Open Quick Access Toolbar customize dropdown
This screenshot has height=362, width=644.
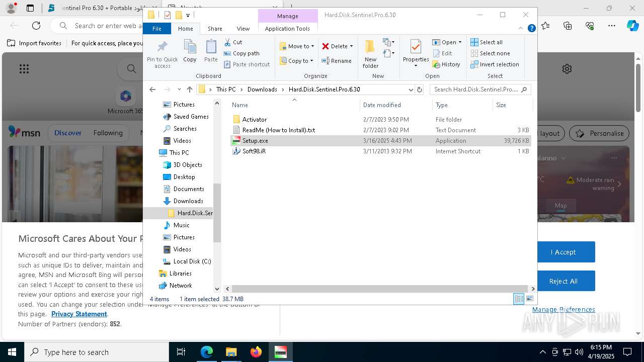pos(188,15)
